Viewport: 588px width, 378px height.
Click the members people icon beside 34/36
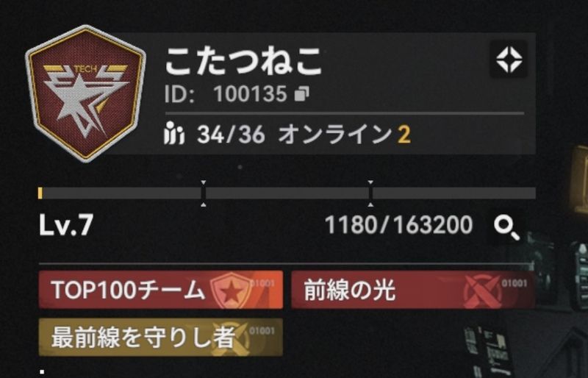coord(174,133)
